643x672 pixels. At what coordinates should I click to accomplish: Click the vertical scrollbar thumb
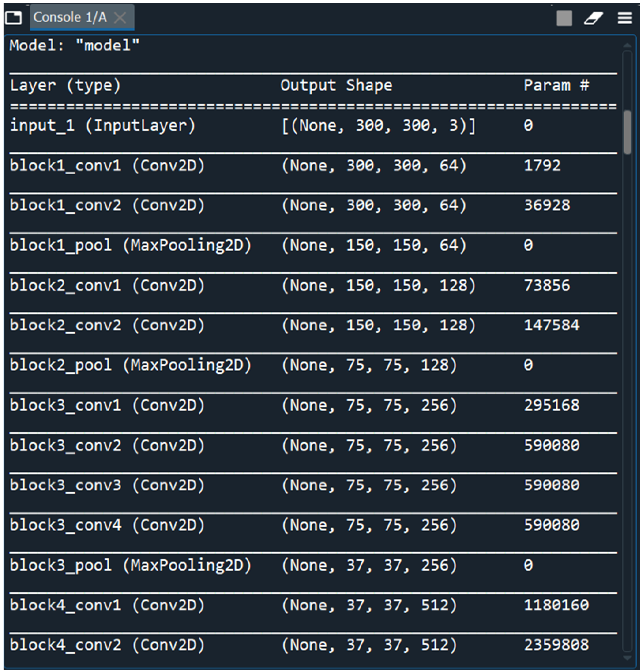point(627,132)
